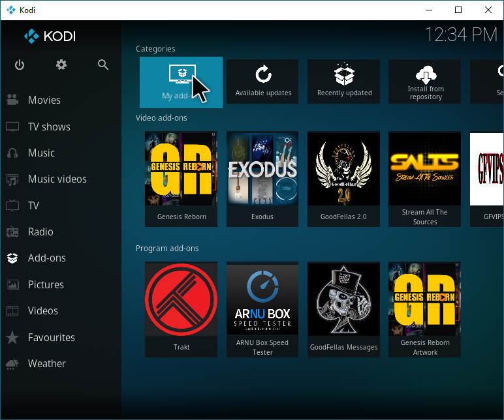Click the Kodi logo in the sidebar
Image resolution: width=504 pixels, height=420 pixels.
coord(50,37)
